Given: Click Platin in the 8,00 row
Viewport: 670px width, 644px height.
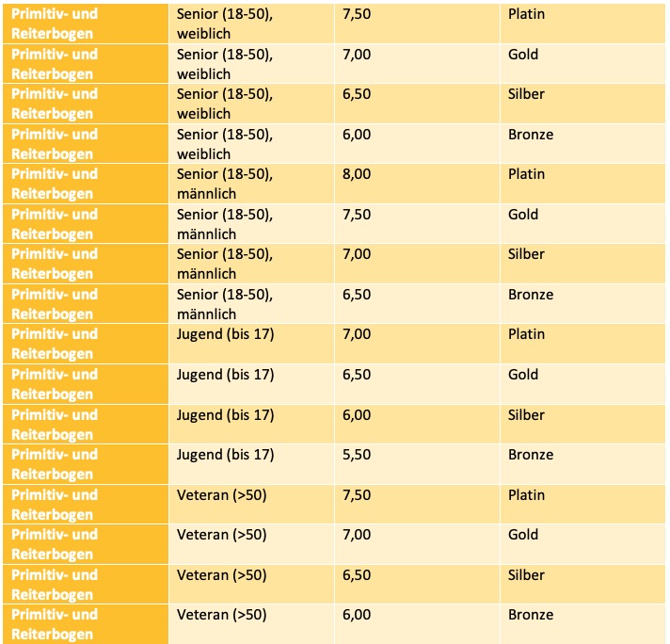Looking at the screenshot, I should tap(526, 175).
